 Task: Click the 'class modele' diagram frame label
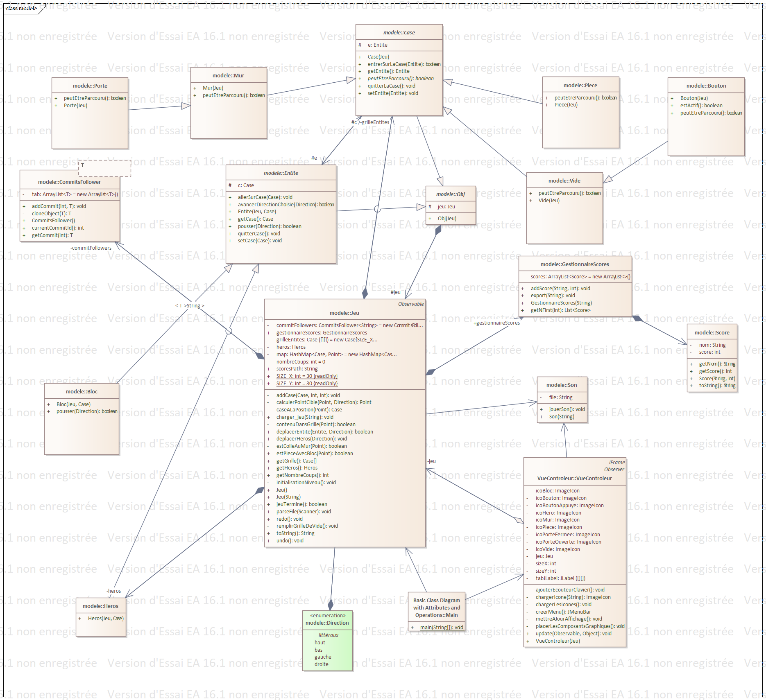tap(22, 8)
